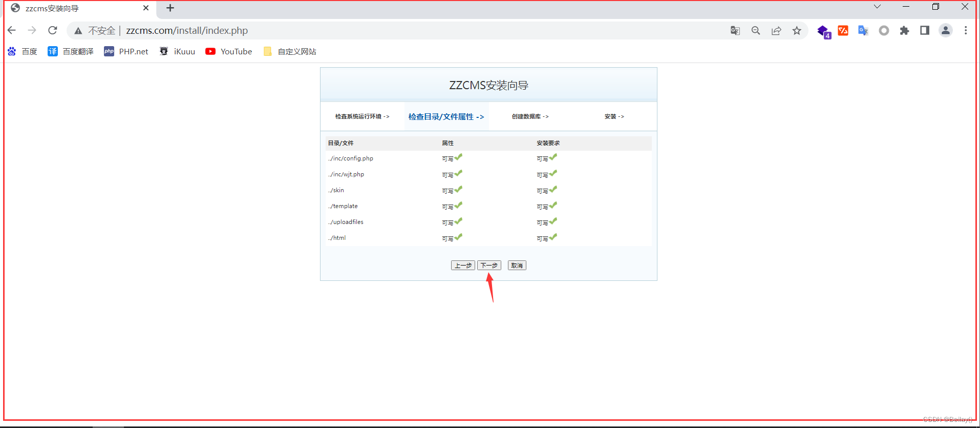
Task: Open the YouTube bookmark
Action: tap(229, 51)
